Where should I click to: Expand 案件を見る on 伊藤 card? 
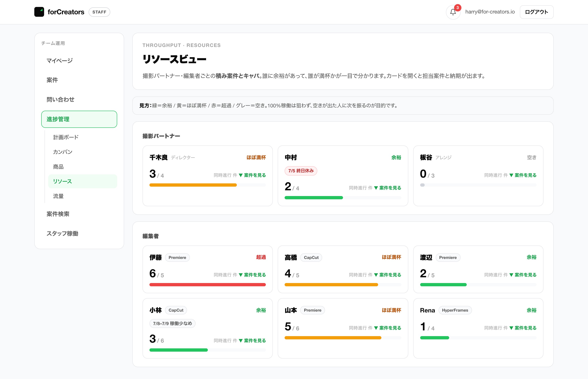[x=252, y=275]
